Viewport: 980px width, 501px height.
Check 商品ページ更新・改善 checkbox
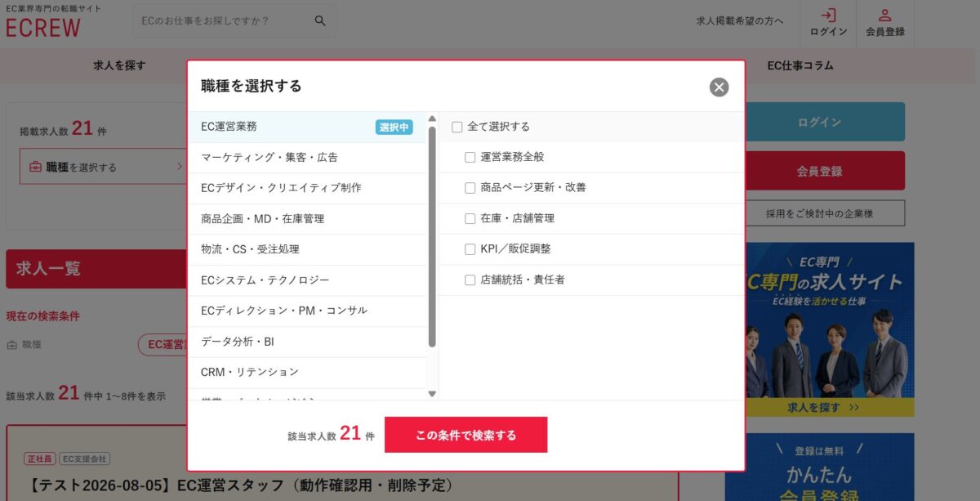click(x=470, y=188)
